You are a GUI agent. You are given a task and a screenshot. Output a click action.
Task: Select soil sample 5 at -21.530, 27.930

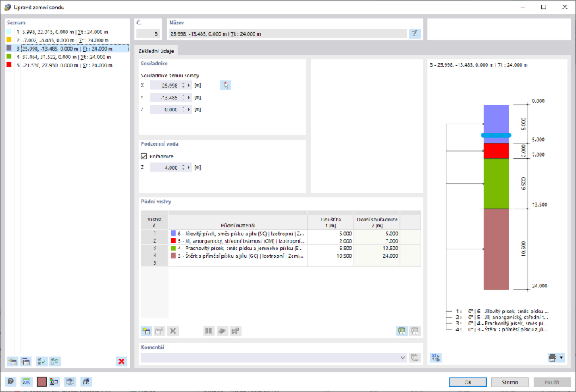[x=67, y=65]
